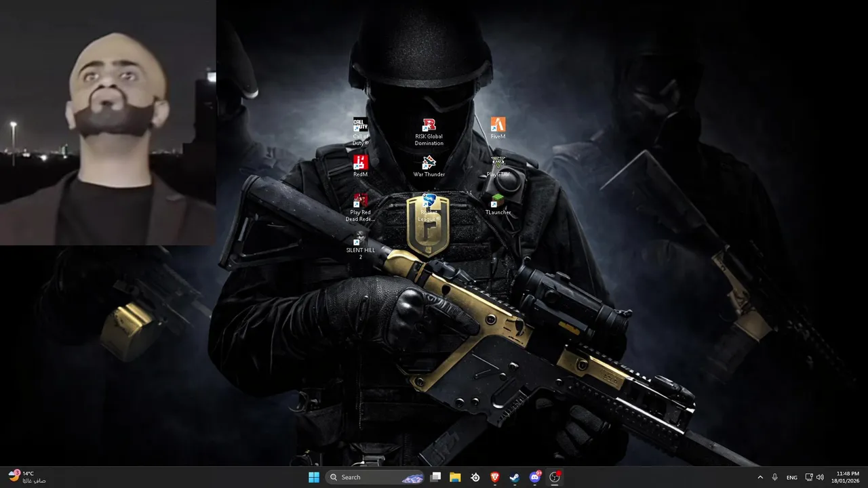Open the network status tray icon

pyautogui.click(x=809, y=477)
